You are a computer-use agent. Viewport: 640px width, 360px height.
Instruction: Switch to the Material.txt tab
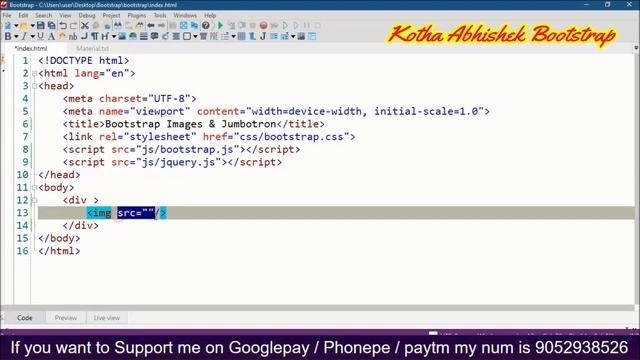(x=92, y=48)
